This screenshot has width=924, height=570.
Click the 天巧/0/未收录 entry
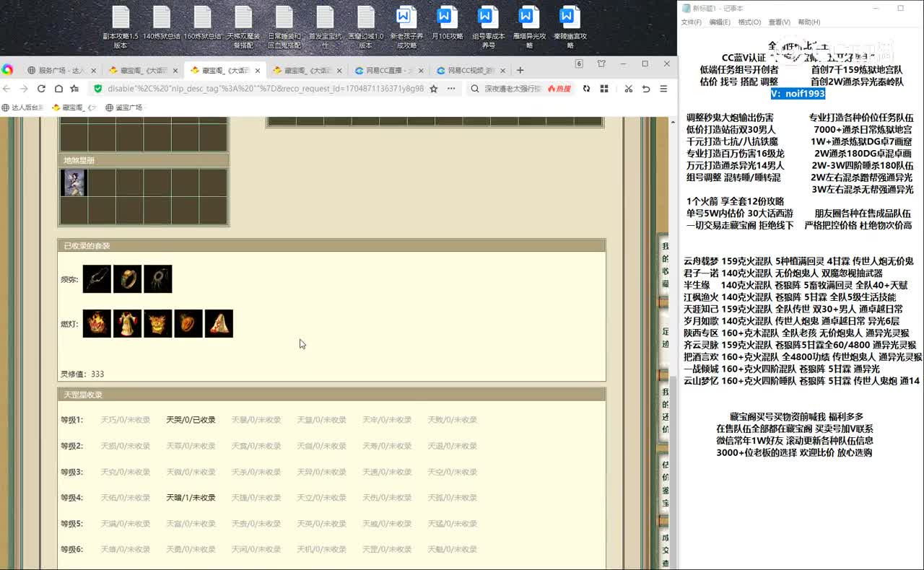pos(126,420)
